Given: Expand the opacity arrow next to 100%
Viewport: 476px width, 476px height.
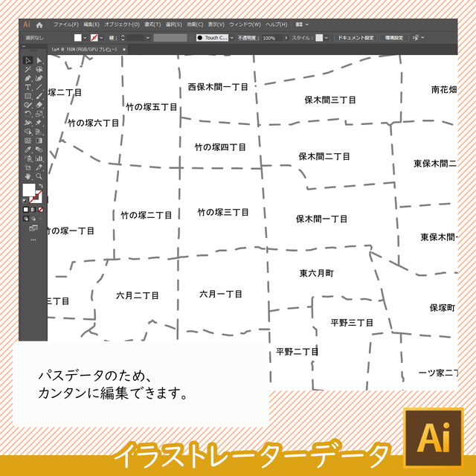Looking at the screenshot, I should 286,38.
